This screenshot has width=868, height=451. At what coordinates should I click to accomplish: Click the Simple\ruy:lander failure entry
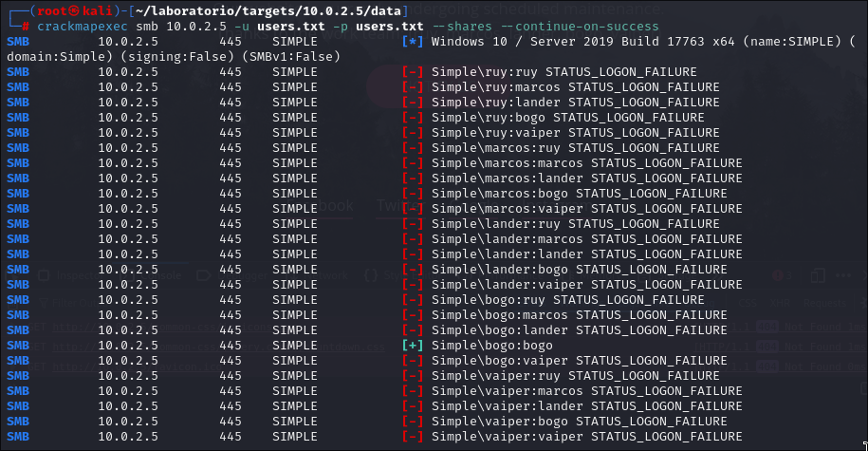point(575,103)
